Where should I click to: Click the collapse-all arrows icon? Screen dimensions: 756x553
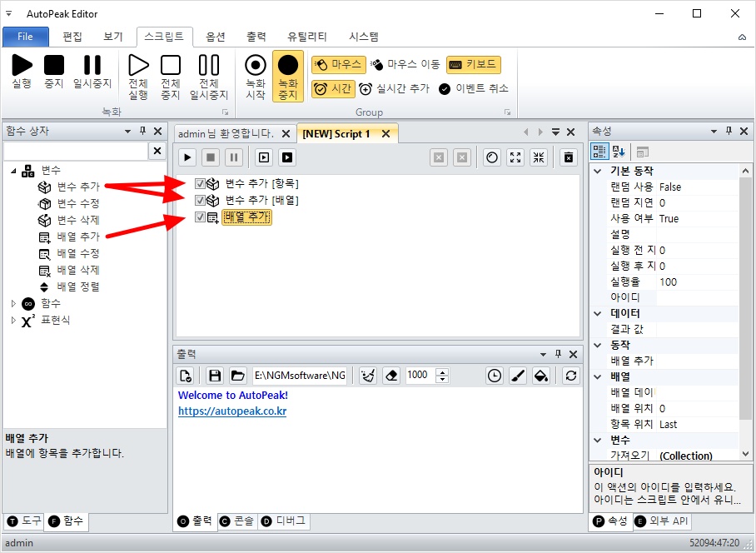pyautogui.click(x=539, y=157)
